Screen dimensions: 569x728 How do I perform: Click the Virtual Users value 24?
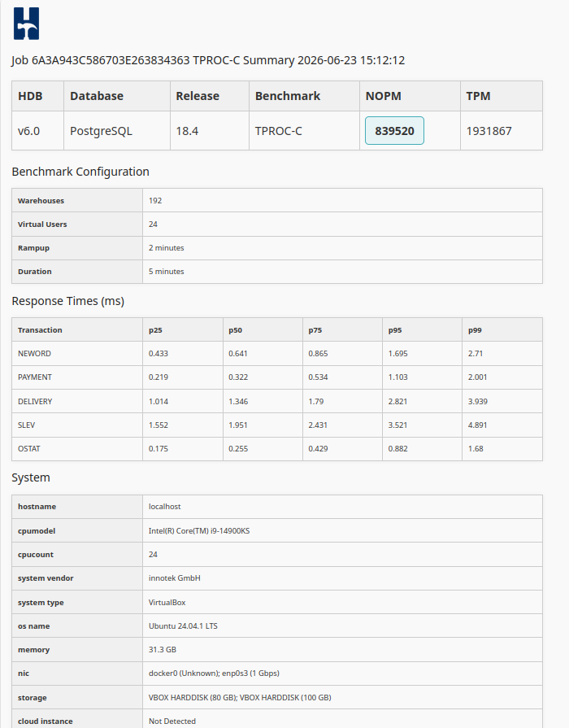(153, 225)
